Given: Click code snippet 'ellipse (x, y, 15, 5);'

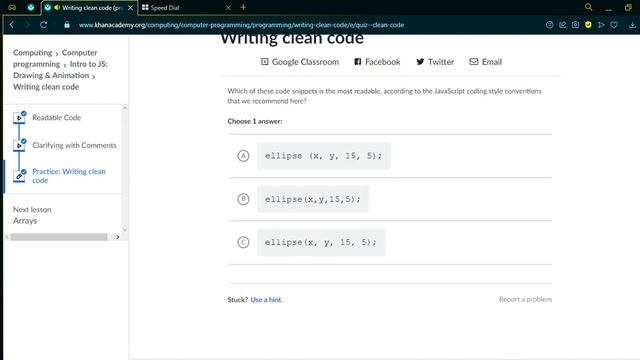Looking at the screenshot, I should (324, 156).
